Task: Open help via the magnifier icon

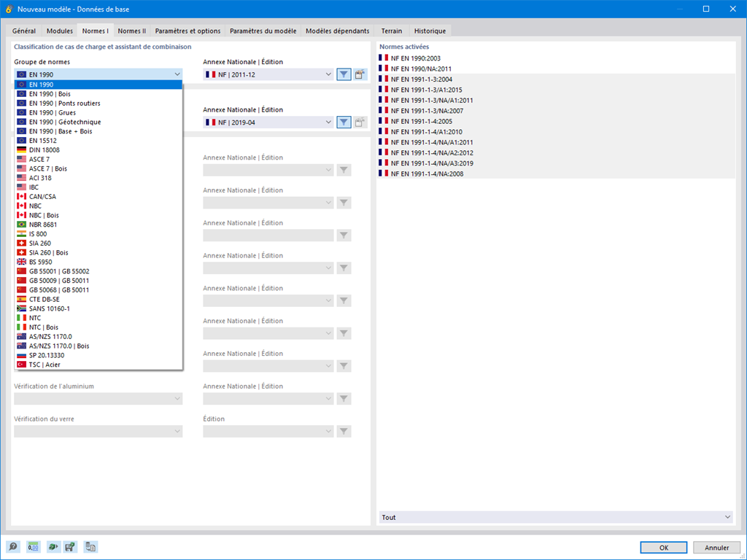Action: [x=15, y=547]
